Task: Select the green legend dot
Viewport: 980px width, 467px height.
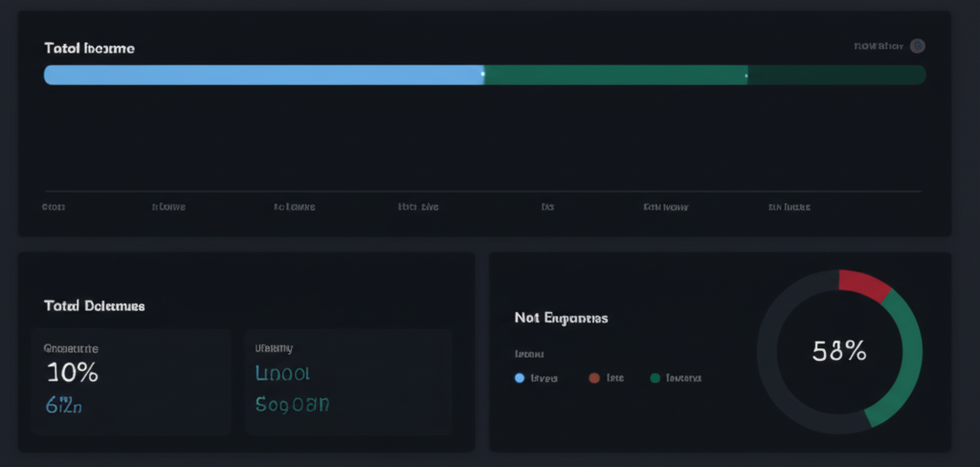Action: pos(655,378)
